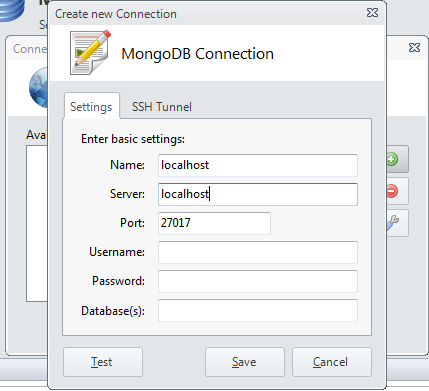Click the available connections list in background
This screenshot has height=391, width=429.
click(37, 224)
